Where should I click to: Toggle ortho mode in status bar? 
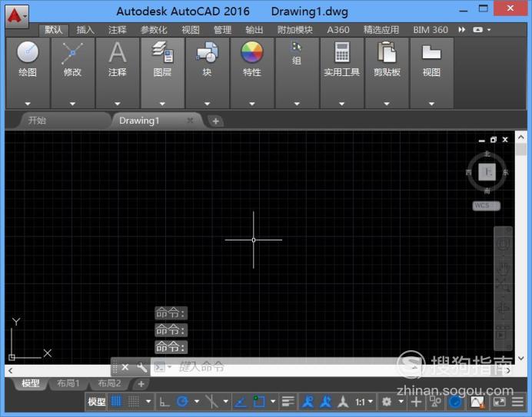point(165,402)
